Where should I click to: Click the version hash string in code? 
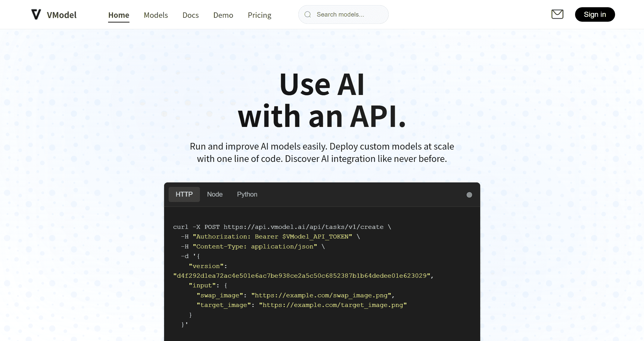303,276
